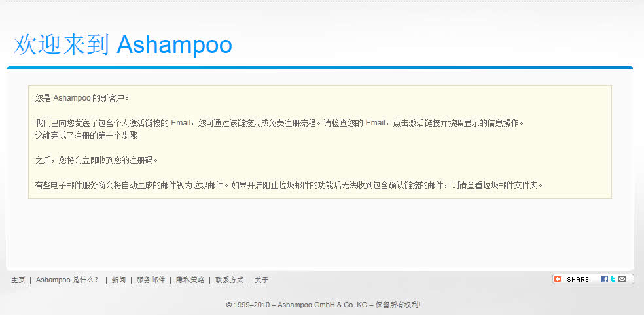Open more share options via ellipsis

(630, 280)
